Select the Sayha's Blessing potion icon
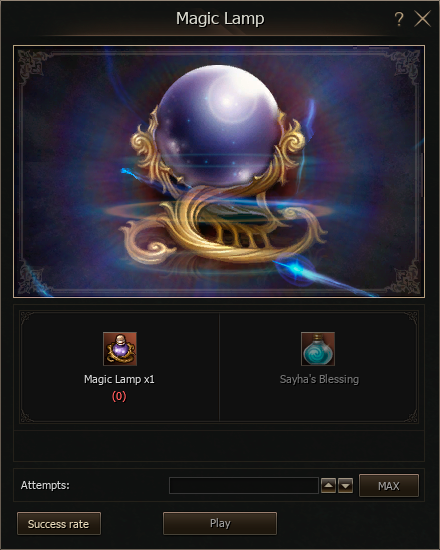 pyautogui.click(x=318, y=349)
